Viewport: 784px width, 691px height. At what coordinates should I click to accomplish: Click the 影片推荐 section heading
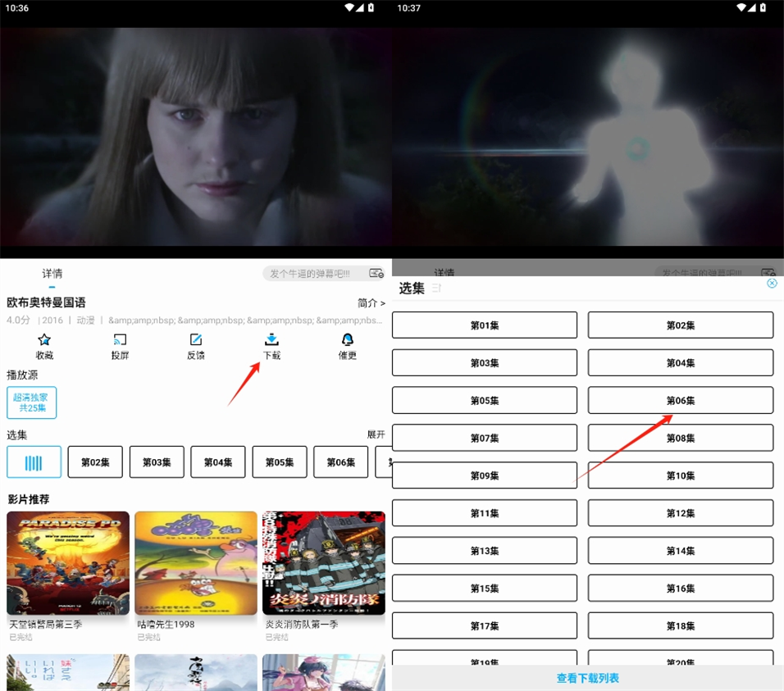[29, 499]
